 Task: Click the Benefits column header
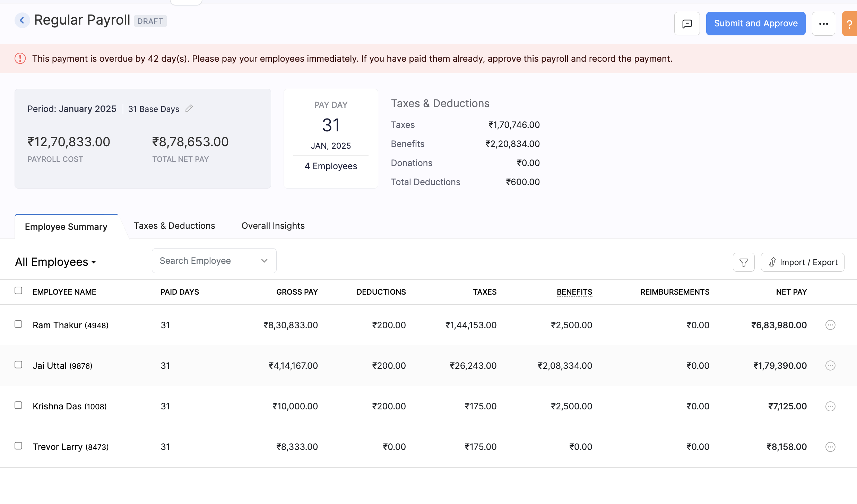574,292
